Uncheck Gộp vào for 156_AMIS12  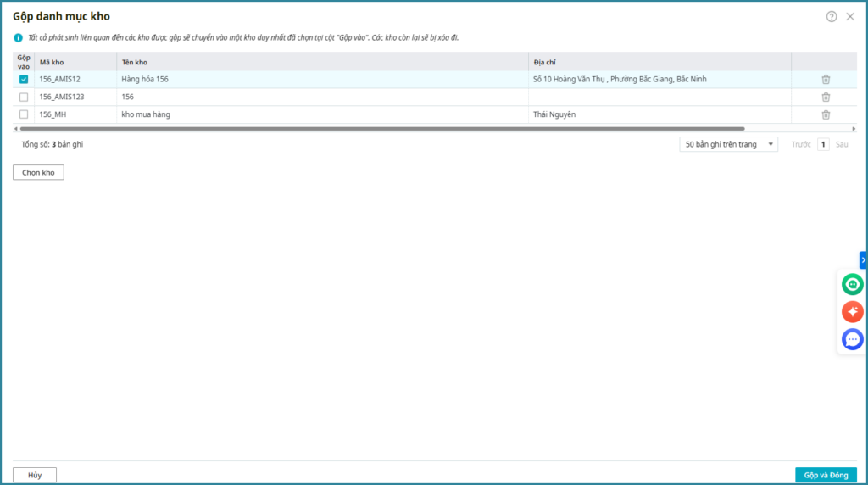coord(24,79)
